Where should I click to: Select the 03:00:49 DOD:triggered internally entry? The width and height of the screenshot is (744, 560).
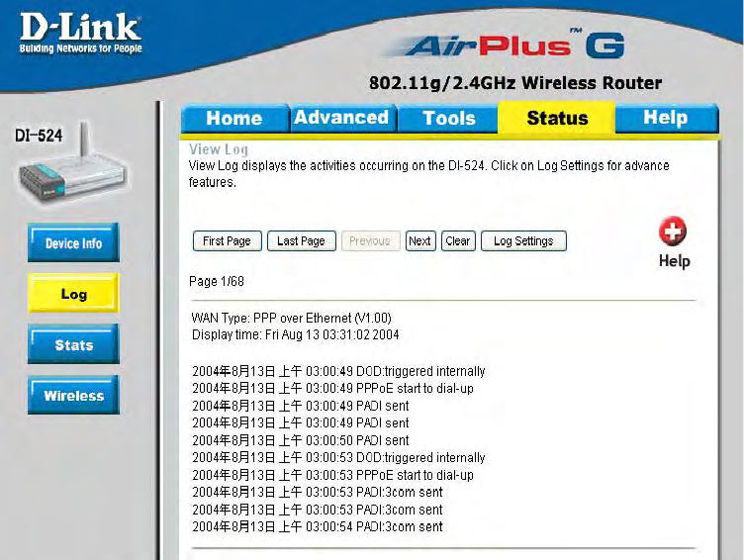338,371
